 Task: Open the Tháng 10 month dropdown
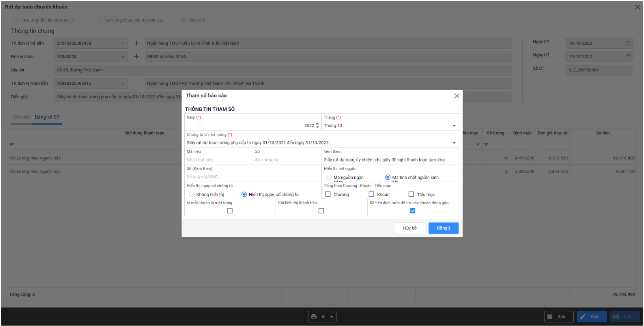click(x=454, y=126)
